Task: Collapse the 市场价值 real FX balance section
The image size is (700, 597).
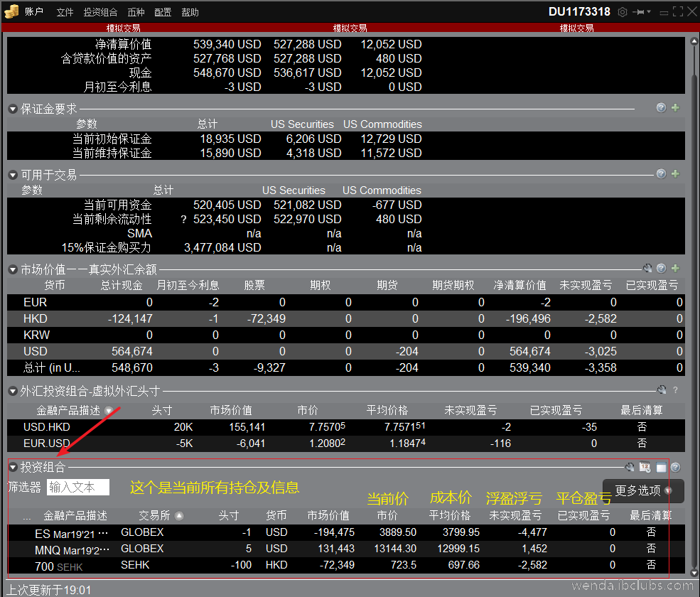Action: coord(13,269)
